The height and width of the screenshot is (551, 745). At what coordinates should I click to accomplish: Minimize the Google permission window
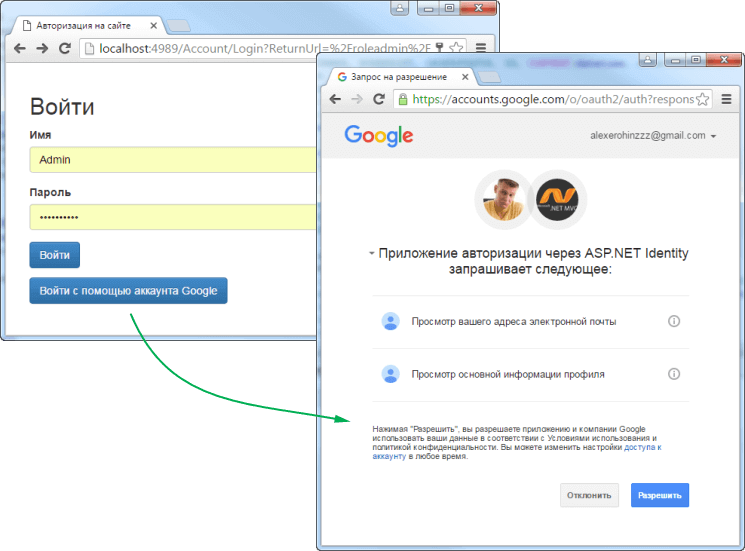pos(675,60)
